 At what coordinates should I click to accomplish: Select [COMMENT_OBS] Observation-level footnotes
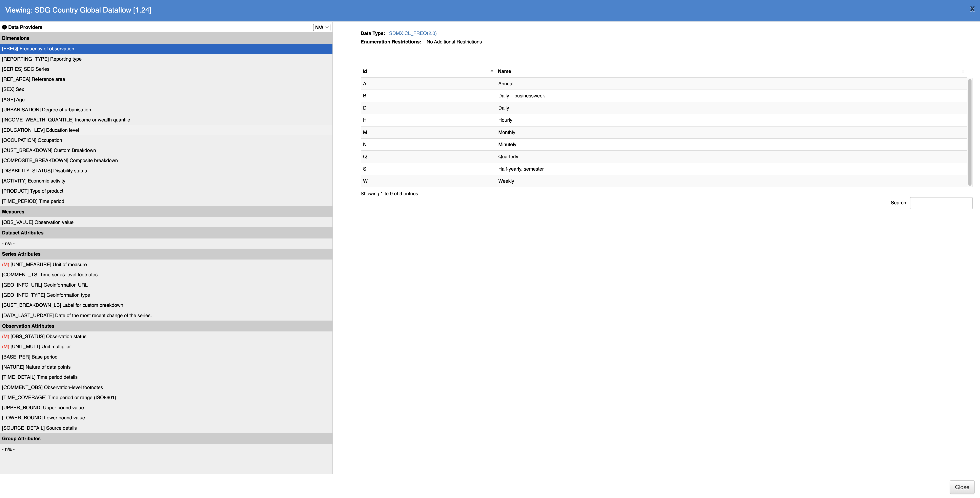click(166, 387)
